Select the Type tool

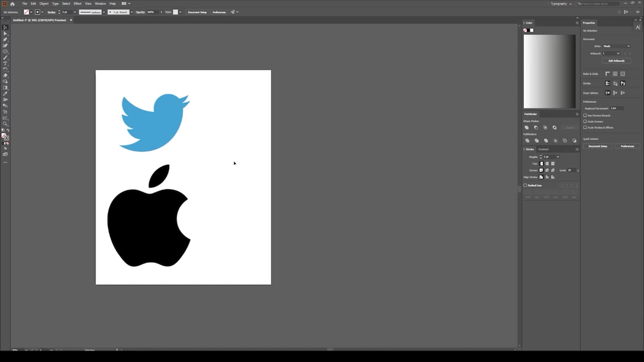(x=5, y=63)
